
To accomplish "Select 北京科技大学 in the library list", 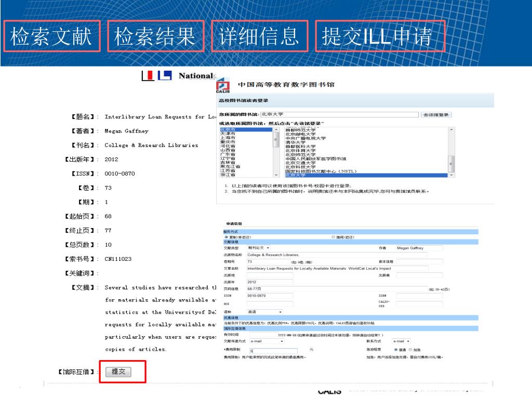I will (301, 167).
